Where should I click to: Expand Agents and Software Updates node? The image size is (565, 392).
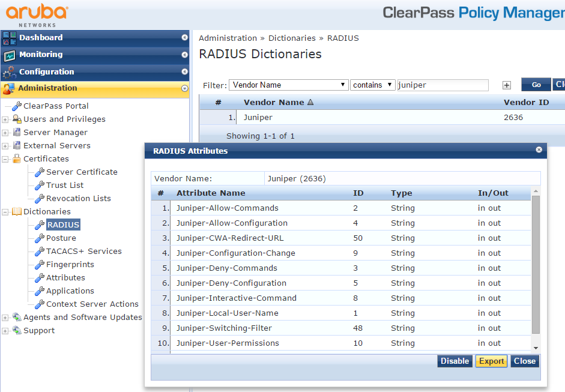pos(5,318)
